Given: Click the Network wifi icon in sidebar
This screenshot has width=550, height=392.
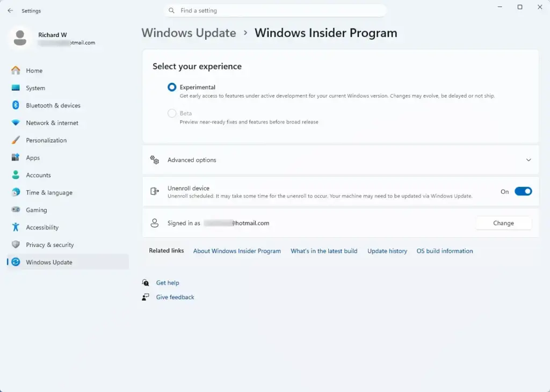Looking at the screenshot, I should coord(16,123).
